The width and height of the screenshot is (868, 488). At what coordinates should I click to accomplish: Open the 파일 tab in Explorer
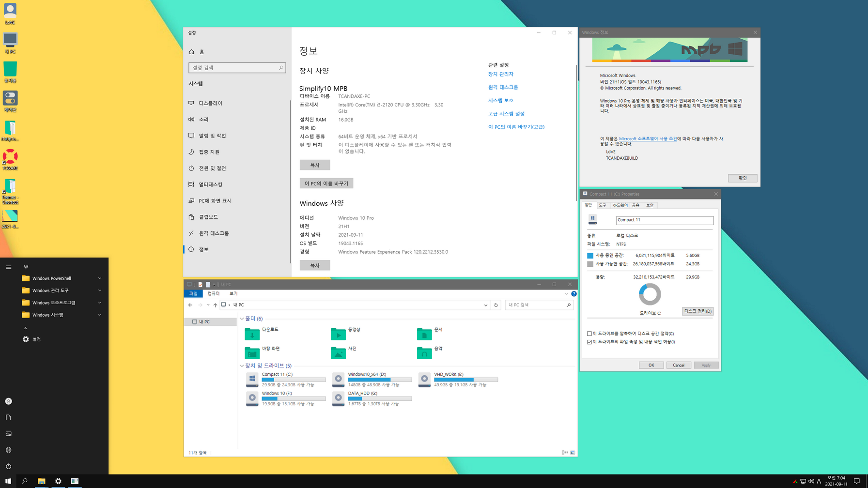click(x=193, y=293)
